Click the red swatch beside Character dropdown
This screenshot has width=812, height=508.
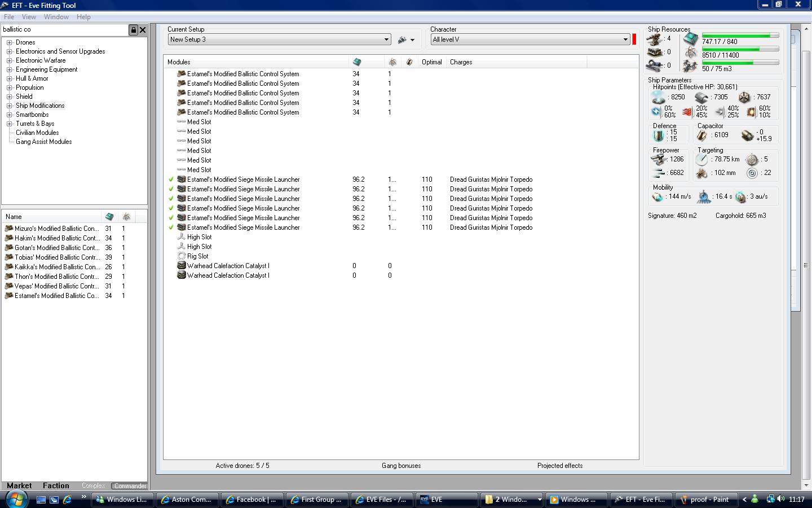click(x=634, y=40)
